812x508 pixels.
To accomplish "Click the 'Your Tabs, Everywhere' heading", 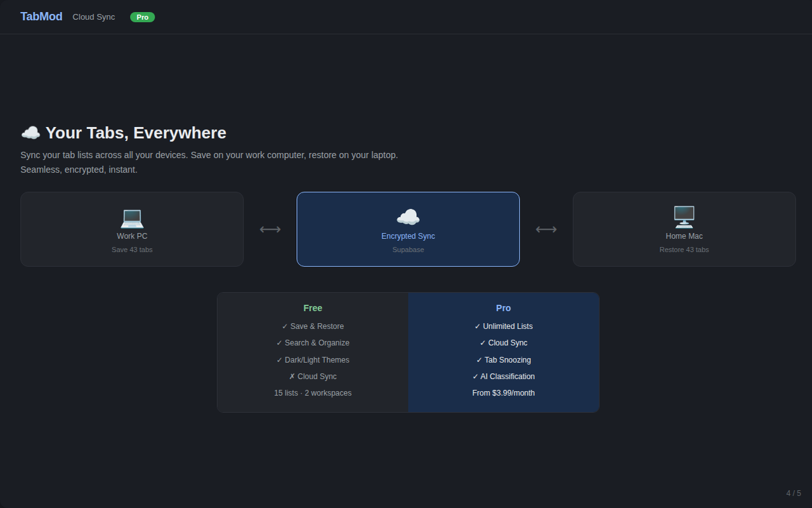I will (136, 133).
